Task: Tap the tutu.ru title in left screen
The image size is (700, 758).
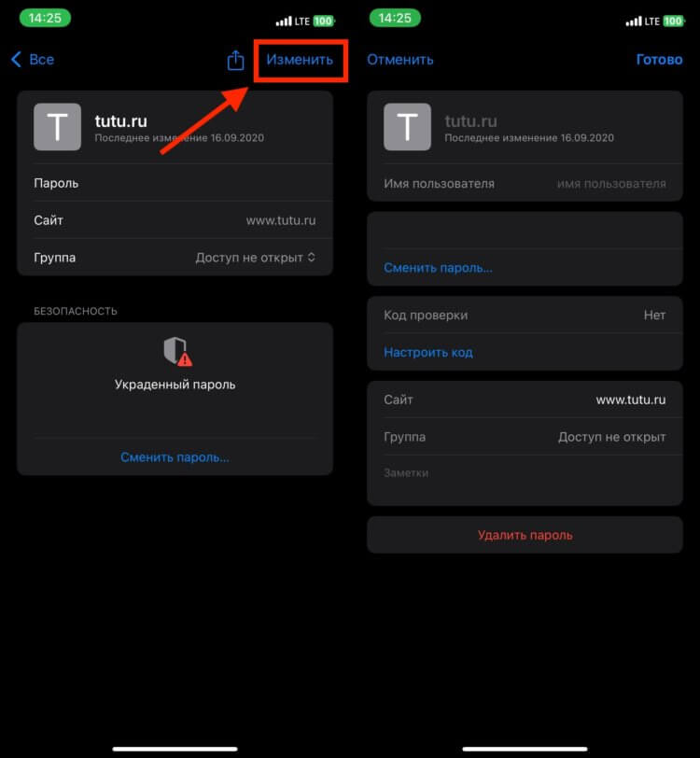Action: pyautogui.click(x=120, y=120)
